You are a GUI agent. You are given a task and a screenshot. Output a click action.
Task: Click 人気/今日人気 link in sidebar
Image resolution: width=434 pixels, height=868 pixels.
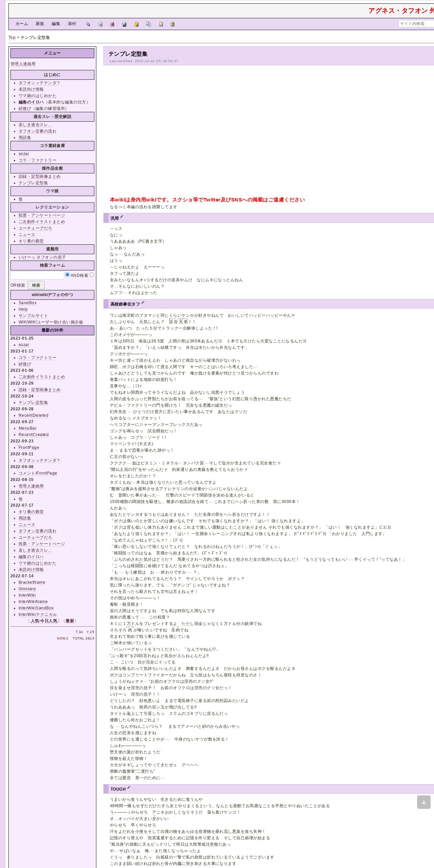click(x=44, y=621)
